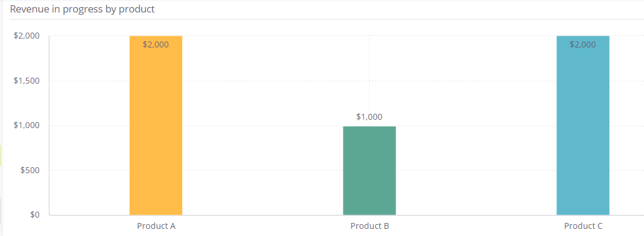Click the $1,000 value label above Product B bar
Viewport: 644px width, 236px height.
pyautogui.click(x=369, y=117)
